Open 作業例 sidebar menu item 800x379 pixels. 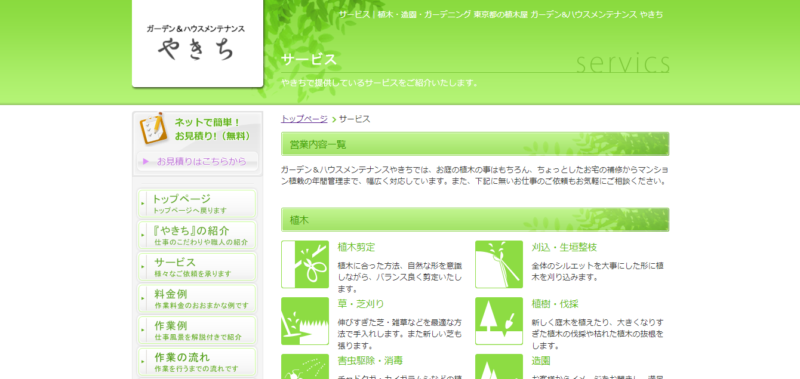tap(197, 331)
